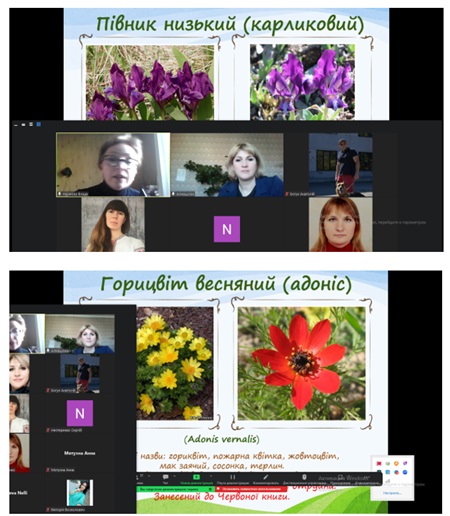Click the orange icon in tray overflow popup
The image size is (450, 516).
pos(396,463)
